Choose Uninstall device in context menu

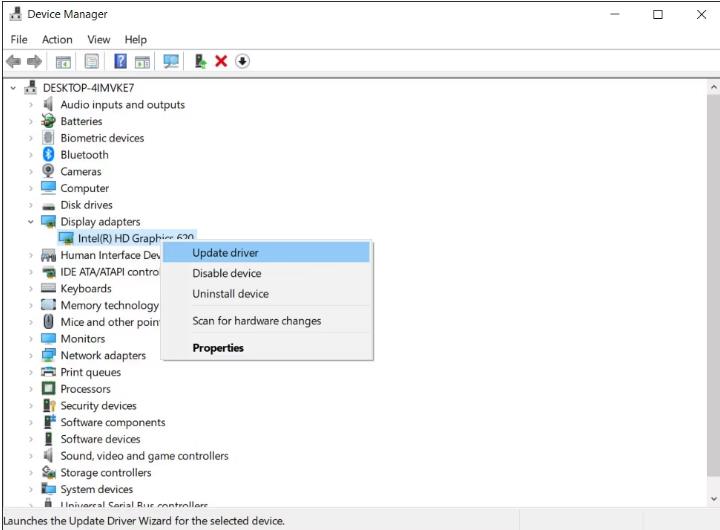[x=266, y=294]
